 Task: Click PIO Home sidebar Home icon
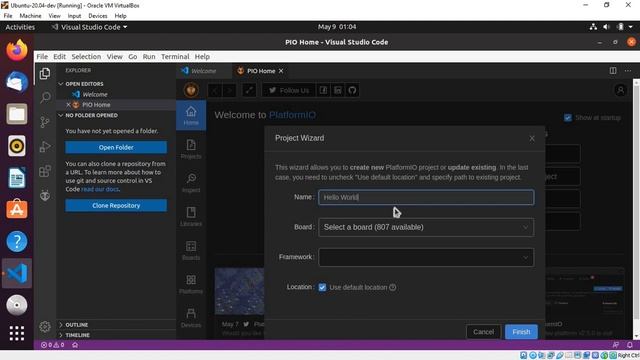pyautogui.click(x=191, y=116)
